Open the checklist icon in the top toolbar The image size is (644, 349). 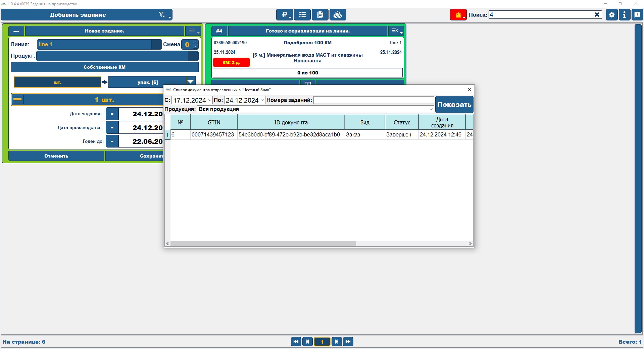(x=302, y=15)
